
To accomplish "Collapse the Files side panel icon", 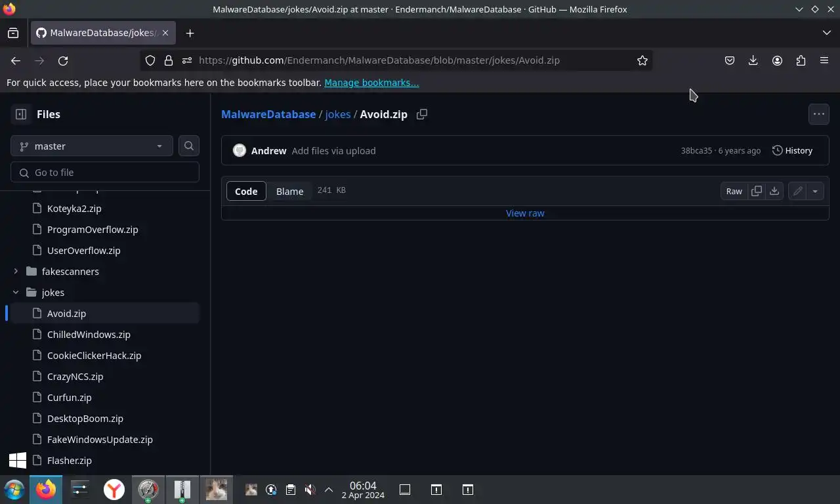I will click(21, 114).
